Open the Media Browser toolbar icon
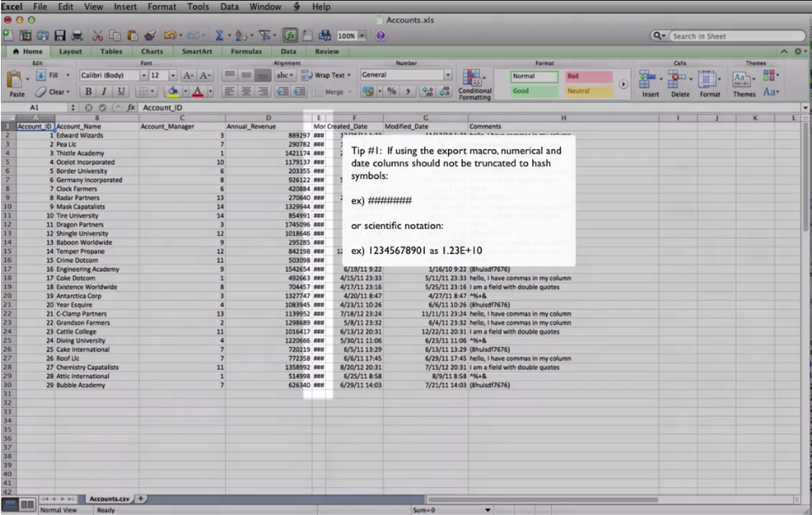 (x=324, y=35)
